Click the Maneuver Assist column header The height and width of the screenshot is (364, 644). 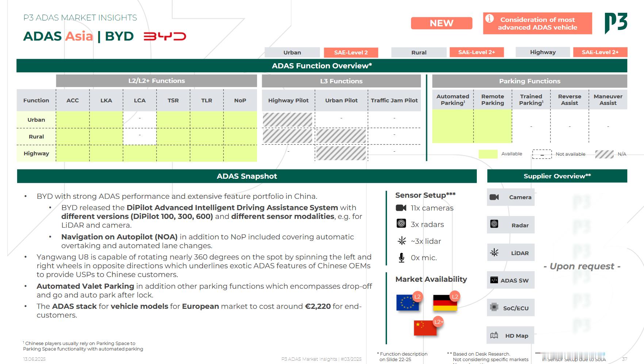pos(608,99)
